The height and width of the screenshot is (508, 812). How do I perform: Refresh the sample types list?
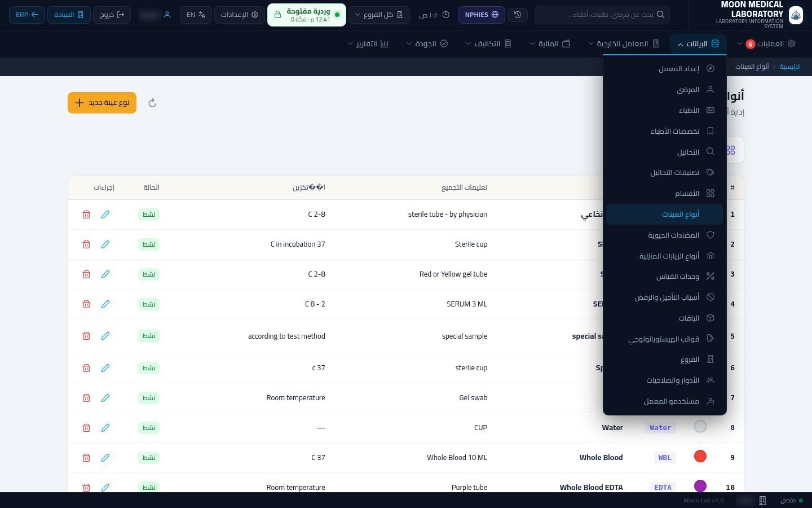(152, 103)
